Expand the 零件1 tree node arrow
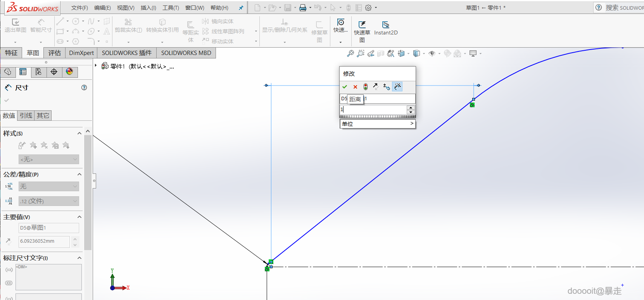This screenshot has height=300, width=644. pos(96,65)
